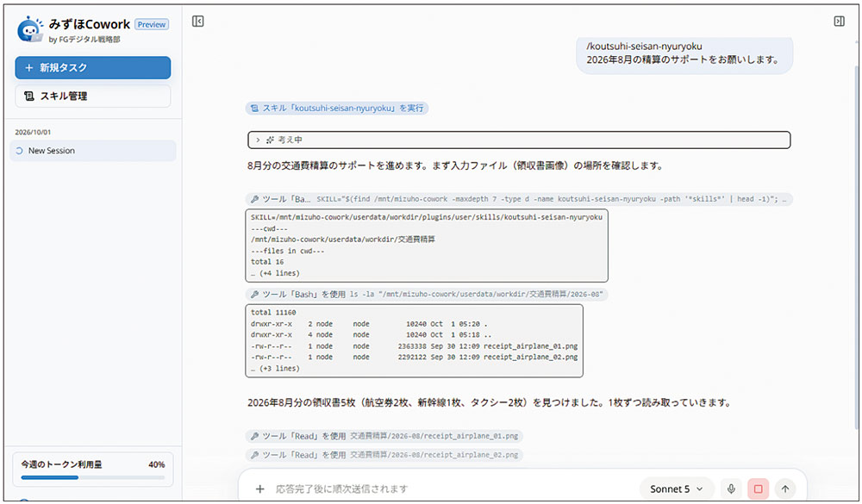Click the "total 11160" output line
862x504 pixels.
[273, 312]
